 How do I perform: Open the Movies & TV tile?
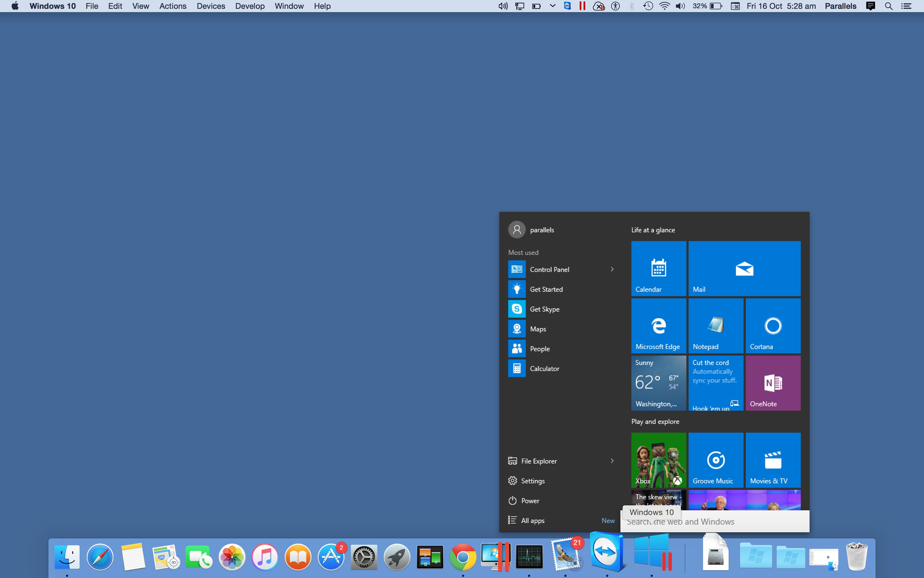[x=773, y=460]
